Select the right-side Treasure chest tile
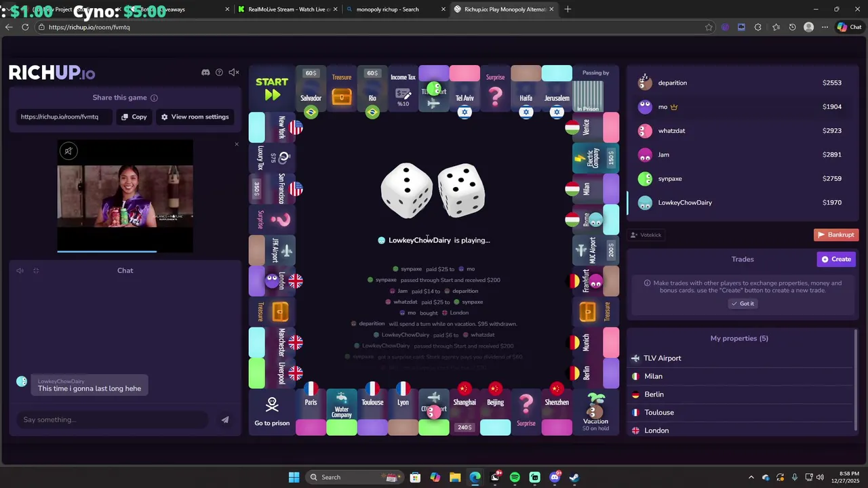 point(595,312)
